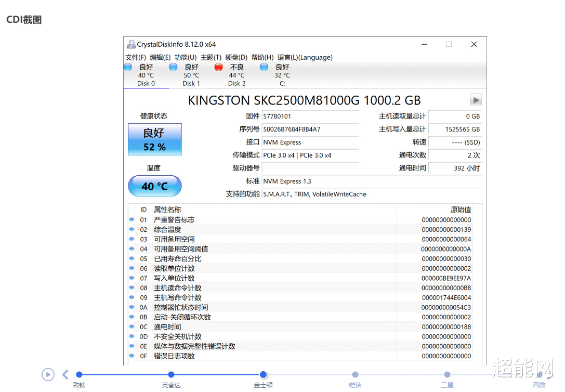Jump to 三星 timeline point
The width and height of the screenshot is (565, 392).
point(447,375)
